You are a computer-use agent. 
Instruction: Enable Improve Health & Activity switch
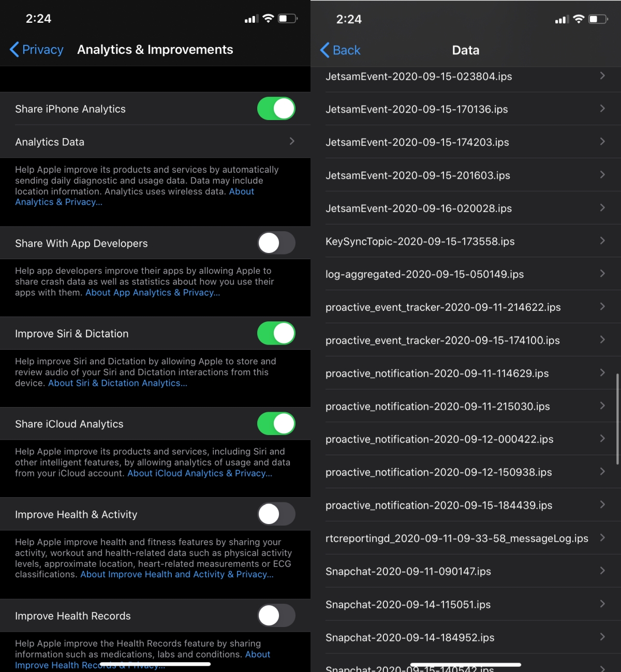(x=276, y=514)
